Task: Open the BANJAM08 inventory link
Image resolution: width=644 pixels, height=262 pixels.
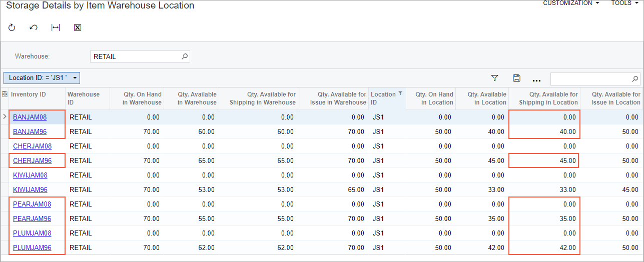Action: (30, 117)
